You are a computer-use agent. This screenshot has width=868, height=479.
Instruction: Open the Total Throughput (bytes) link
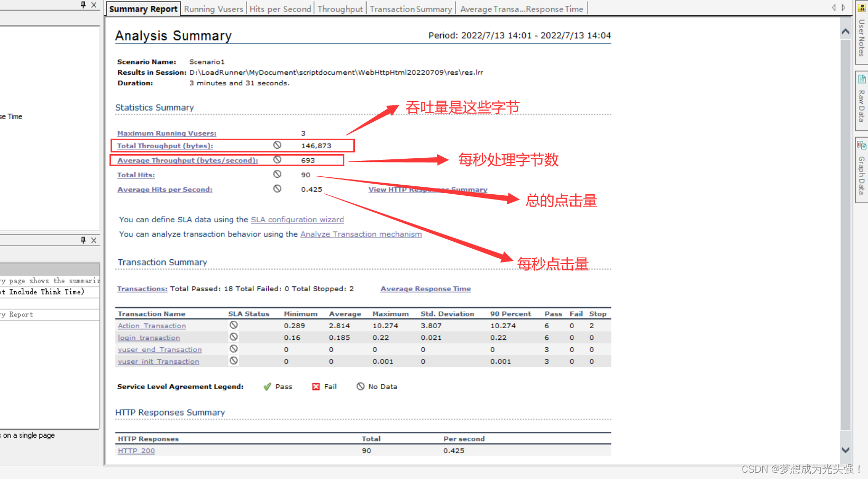click(x=165, y=146)
